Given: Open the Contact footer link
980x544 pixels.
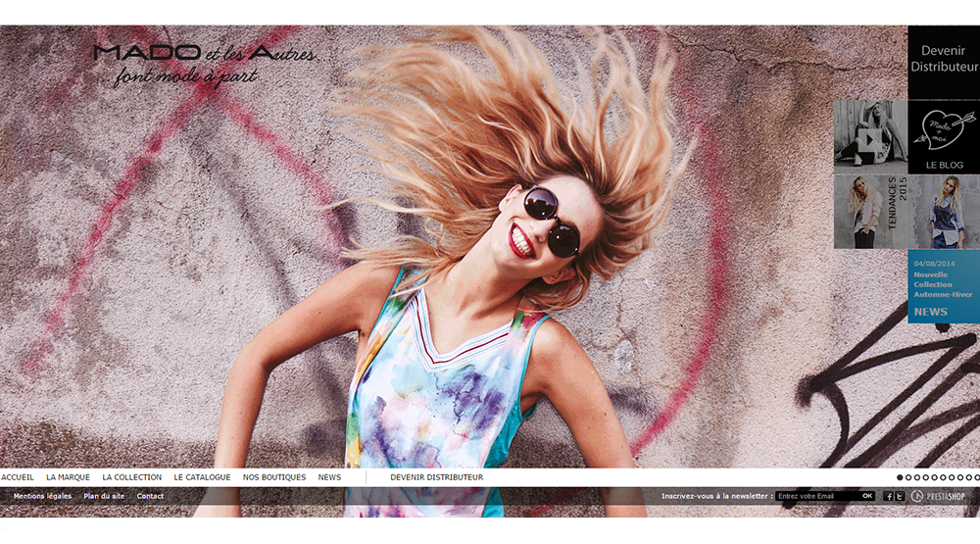Looking at the screenshot, I should 150,496.
